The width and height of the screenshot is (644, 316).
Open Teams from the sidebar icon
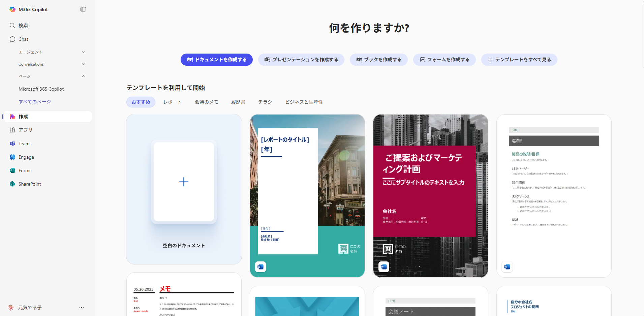tap(12, 144)
